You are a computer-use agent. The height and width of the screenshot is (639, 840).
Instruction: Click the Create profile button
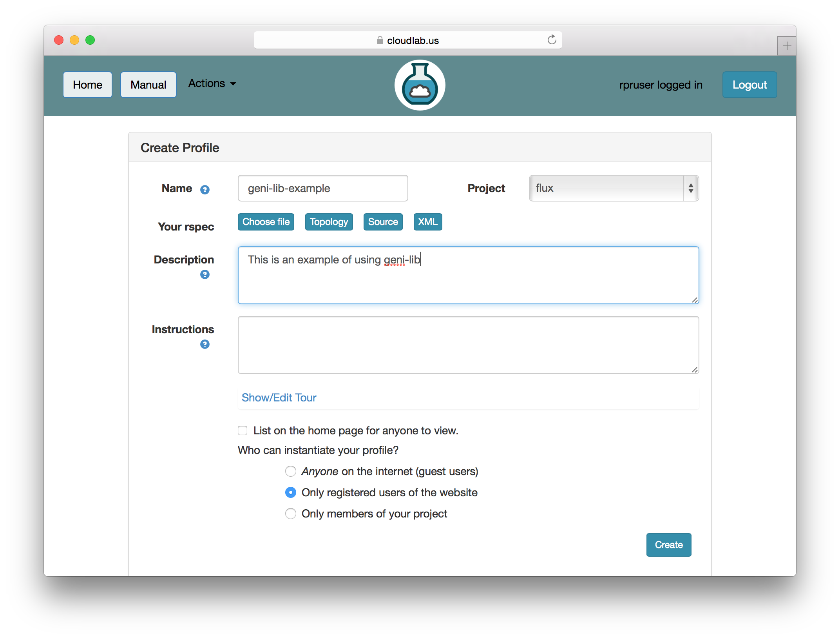(x=668, y=545)
